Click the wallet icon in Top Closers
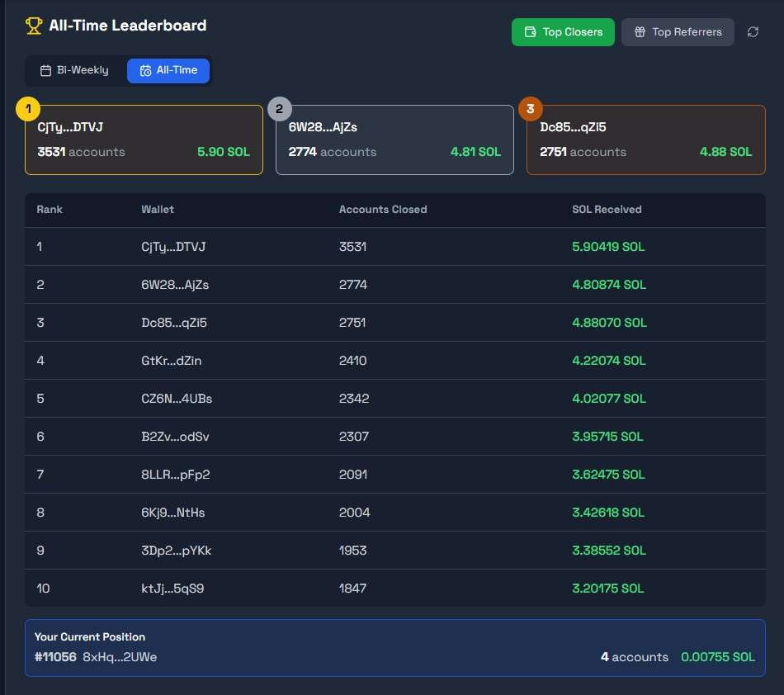Screen dimensions: 784x695 pyautogui.click(x=530, y=32)
